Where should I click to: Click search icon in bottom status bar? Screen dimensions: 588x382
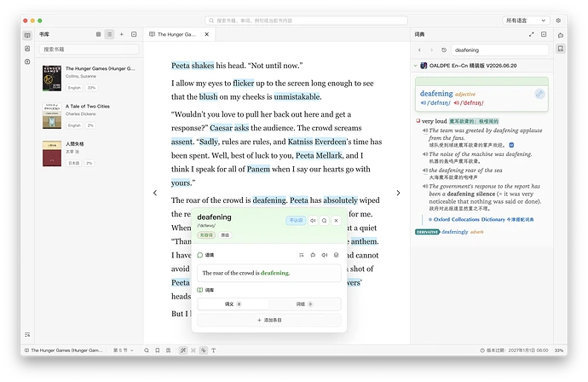[x=147, y=350]
